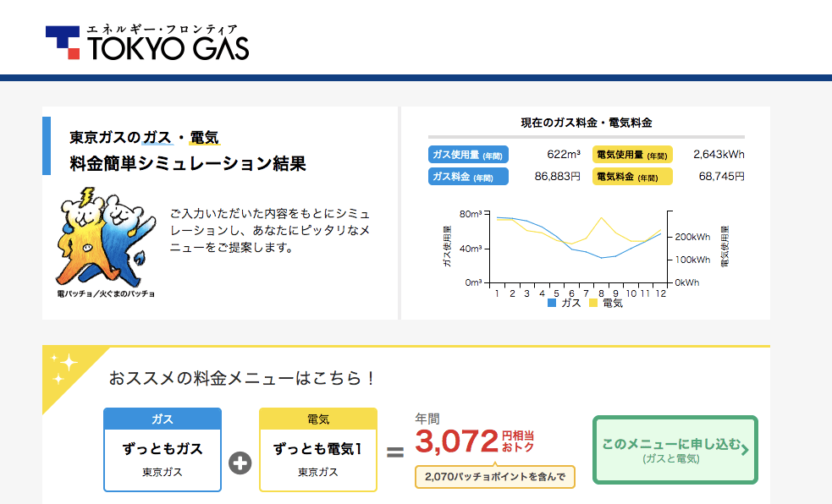The image size is (832, 504).
Task: Click the 86,883円 gas fee value
Action: pos(557,176)
